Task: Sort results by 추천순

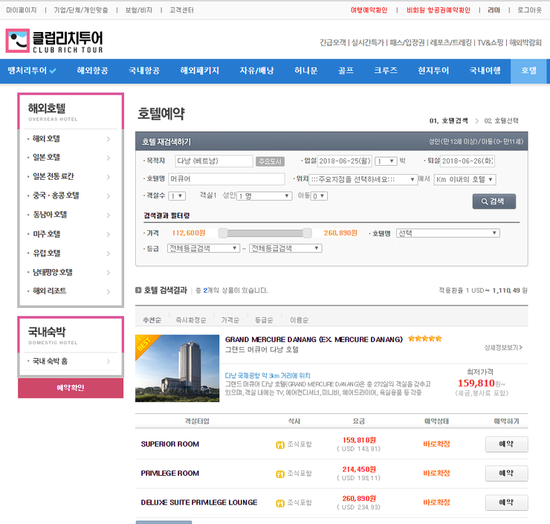Action: coord(152,320)
